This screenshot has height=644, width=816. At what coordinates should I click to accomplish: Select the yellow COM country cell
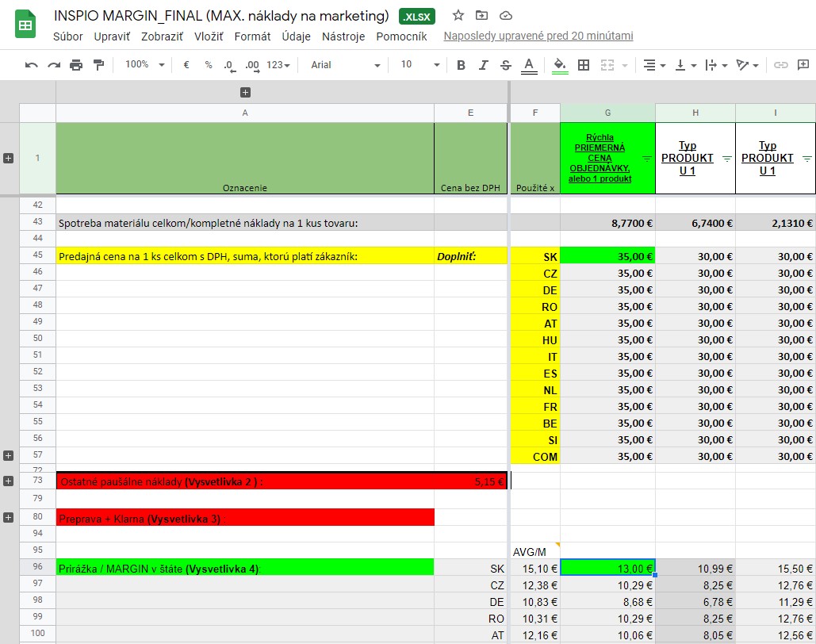coord(535,456)
